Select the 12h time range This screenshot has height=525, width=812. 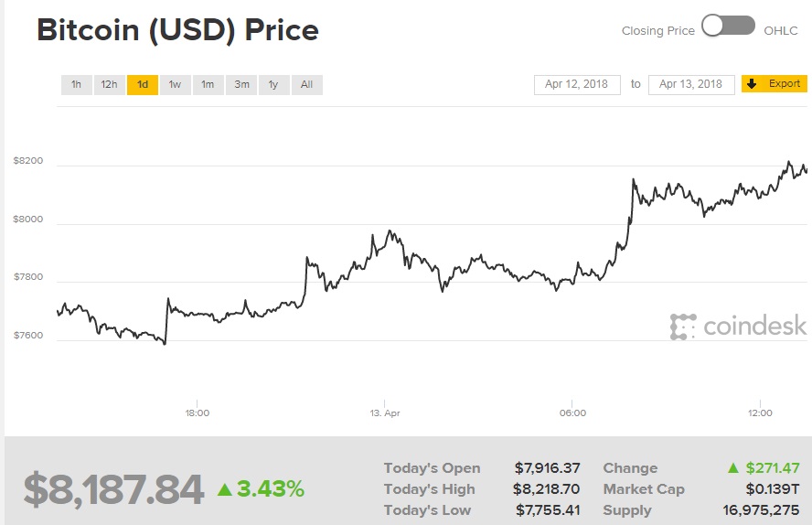click(x=109, y=85)
